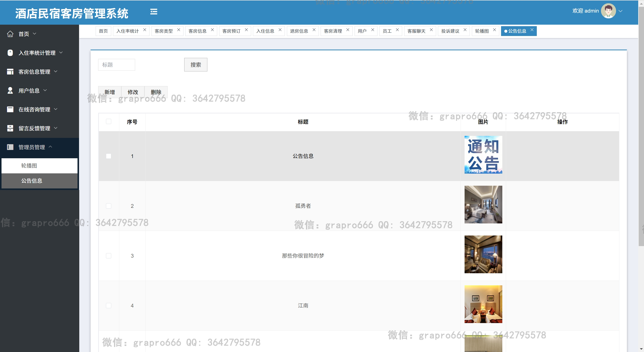This screenshot has height=352, width=644.
Task: Toggle the select-all header checkbox
Action: (x=108, y=122)
